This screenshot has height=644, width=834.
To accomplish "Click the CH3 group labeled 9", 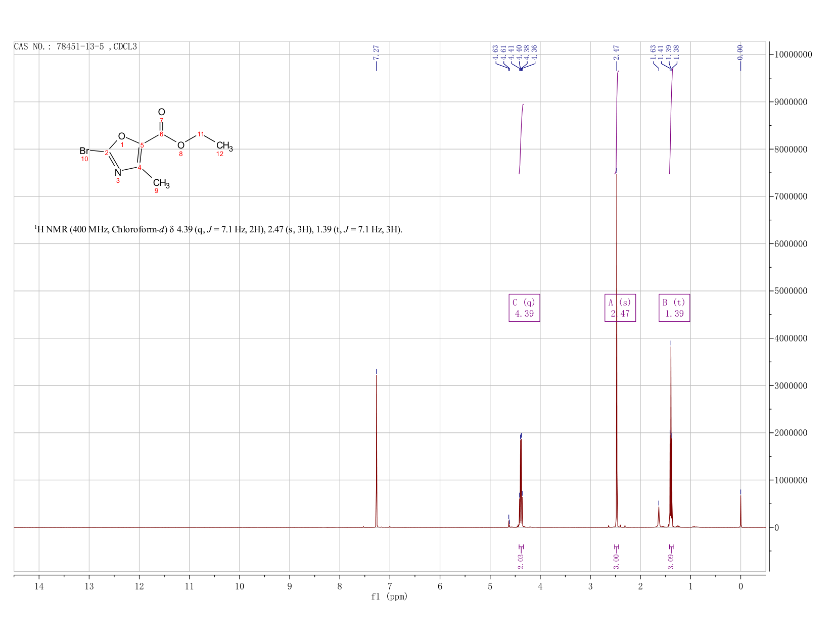I will click(161, 183).
